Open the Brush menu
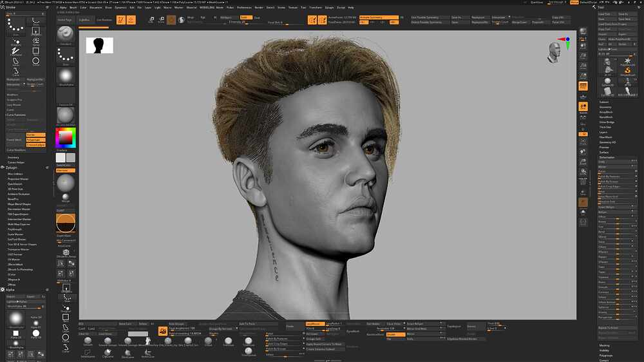644x362 pixels. (73, 7)
